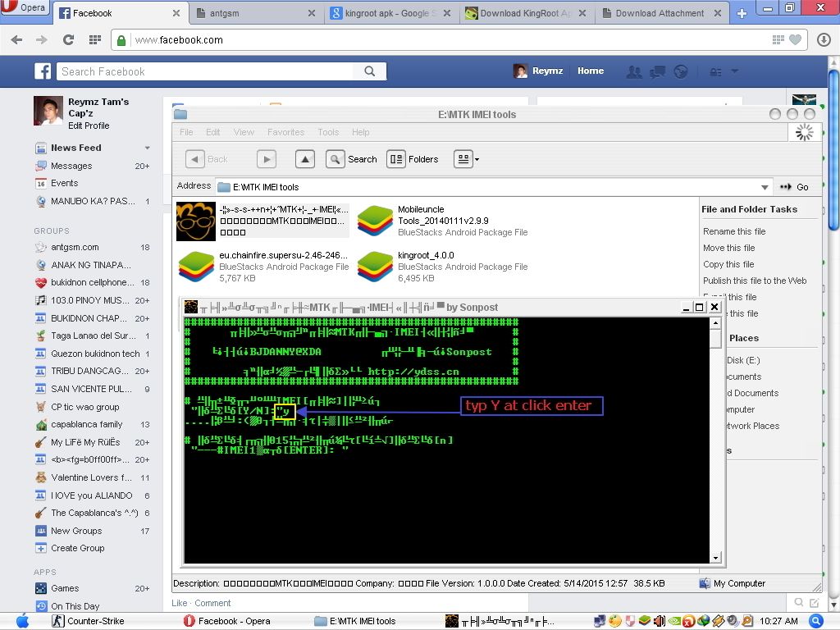Open the Tools menu in Explorer
The image size is (840, 630).
click(328, 132)
